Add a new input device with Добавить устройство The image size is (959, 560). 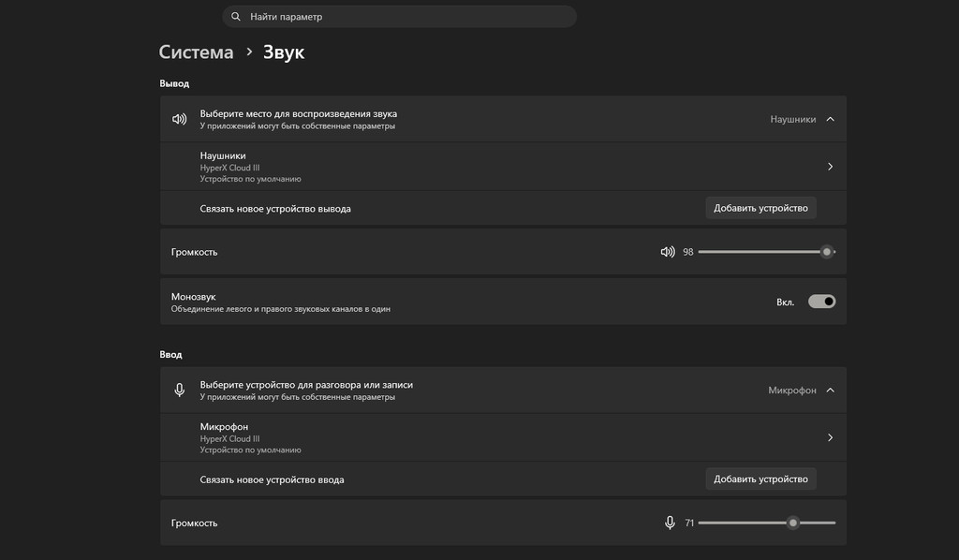[760, 479]
